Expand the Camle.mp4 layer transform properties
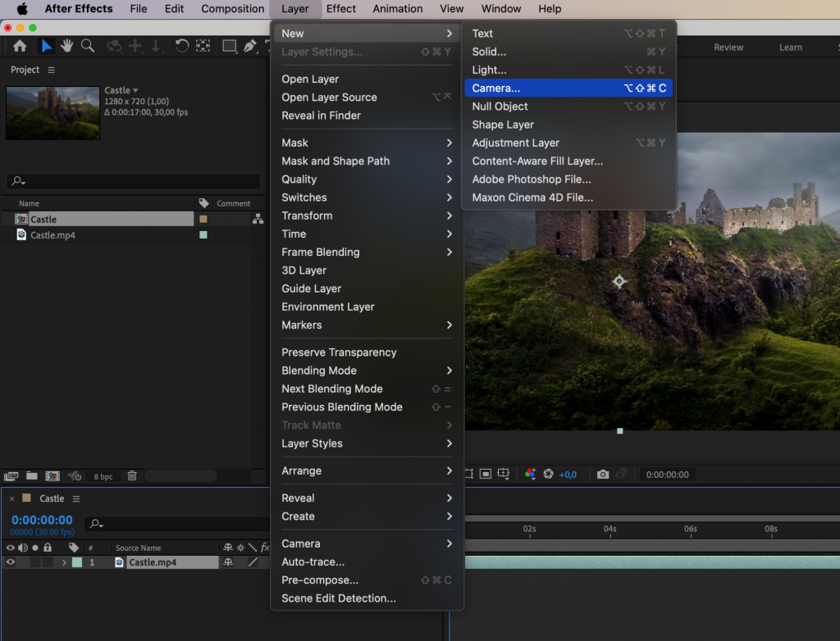 coord(64,562)
